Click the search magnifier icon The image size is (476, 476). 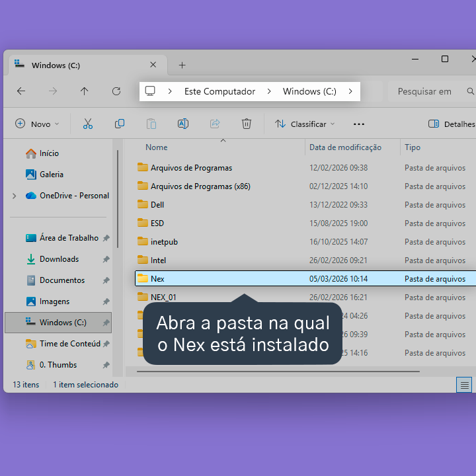tap(470, 91)
